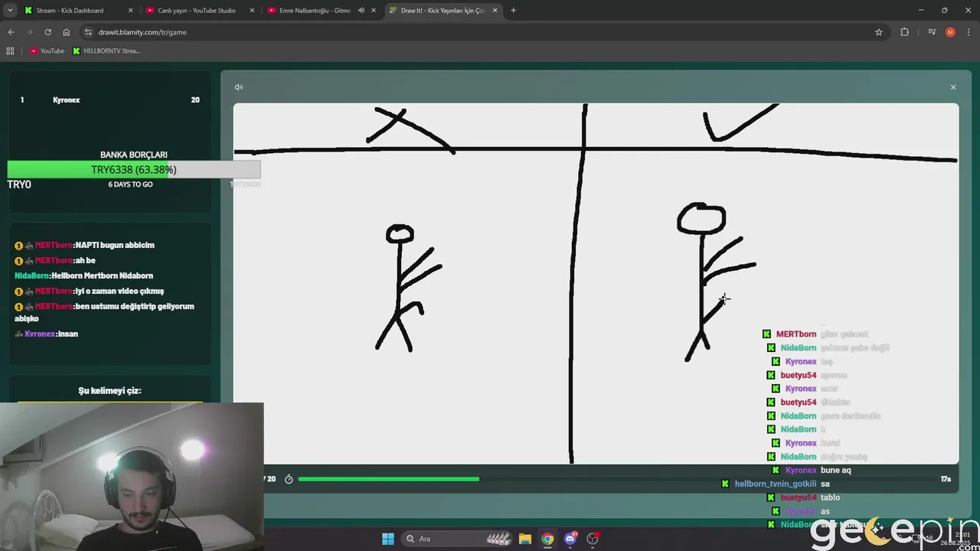Viewport: 980px width, 551px height.
Task: Click the iyi o zaman video çıkmış message
Action: click(x=90, y=291)
